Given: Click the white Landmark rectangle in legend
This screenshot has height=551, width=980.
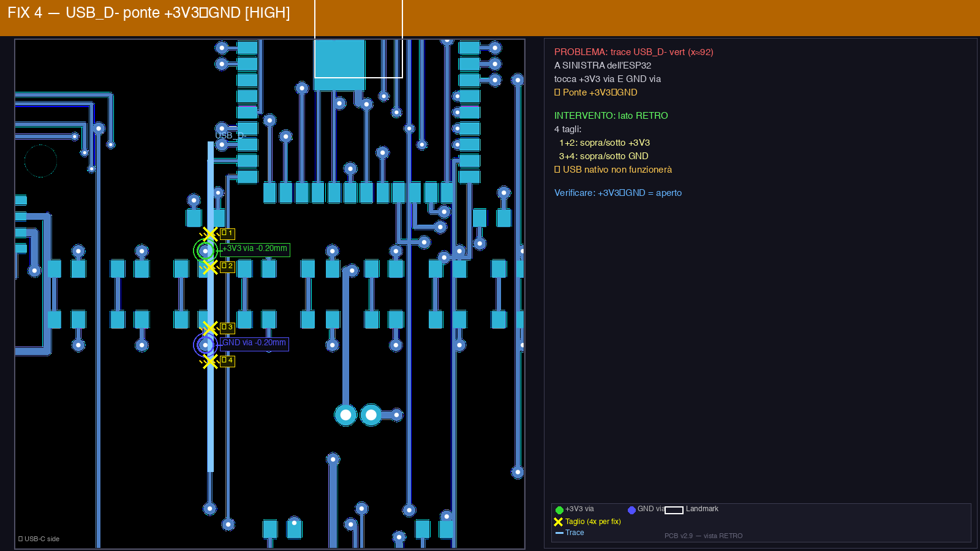Looking at the screenshot, I should 674,510.
